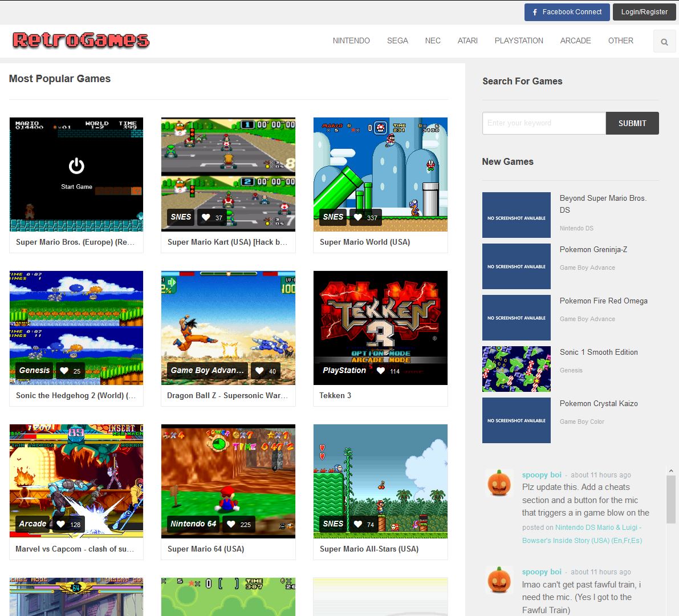
Task: Open Super Mario World (USA) title link
Action: coord(365,242)
